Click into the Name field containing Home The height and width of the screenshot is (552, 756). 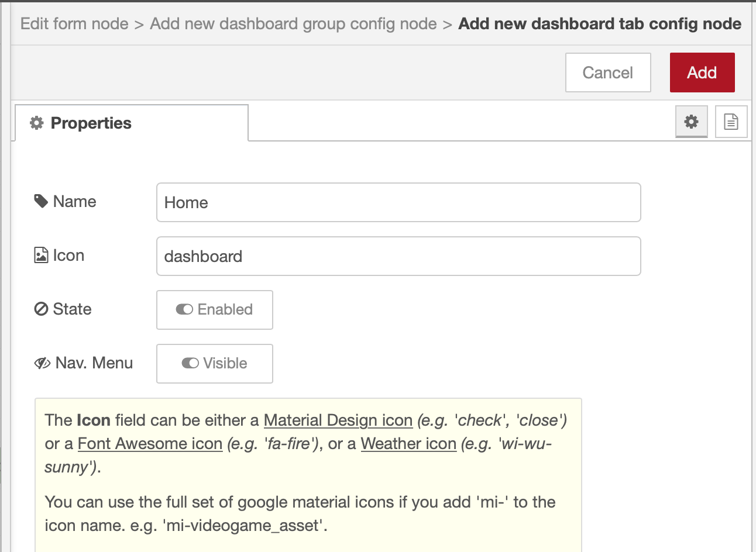pos(398,202)
